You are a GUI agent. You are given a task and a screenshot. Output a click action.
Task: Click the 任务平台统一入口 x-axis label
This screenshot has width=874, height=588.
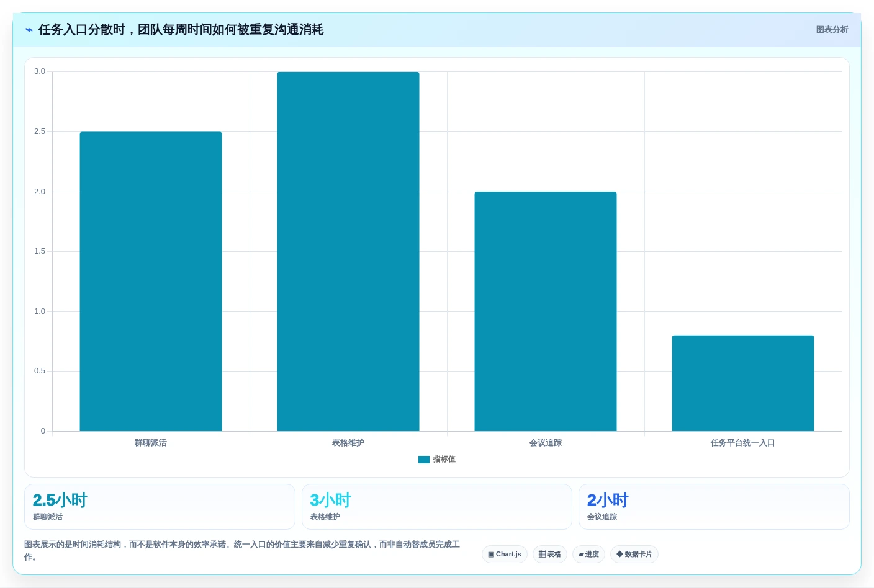pyautogui.click(x=743, y=443)
